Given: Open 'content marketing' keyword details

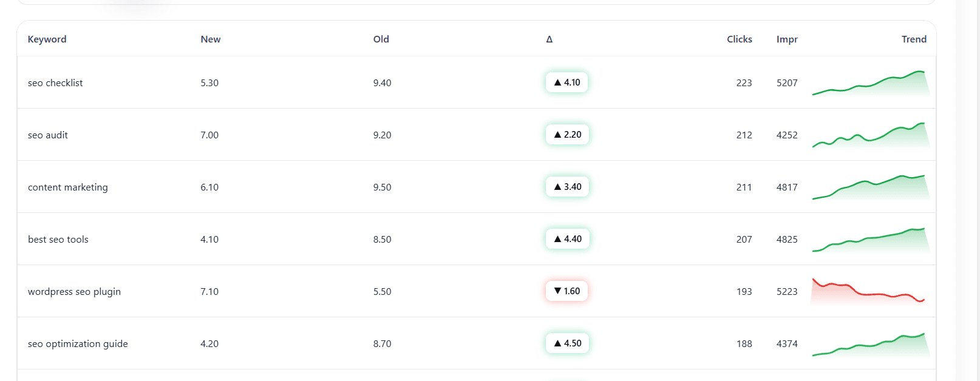Looking at the screenshot, I should pyautogui.click(x=68, y=187).
